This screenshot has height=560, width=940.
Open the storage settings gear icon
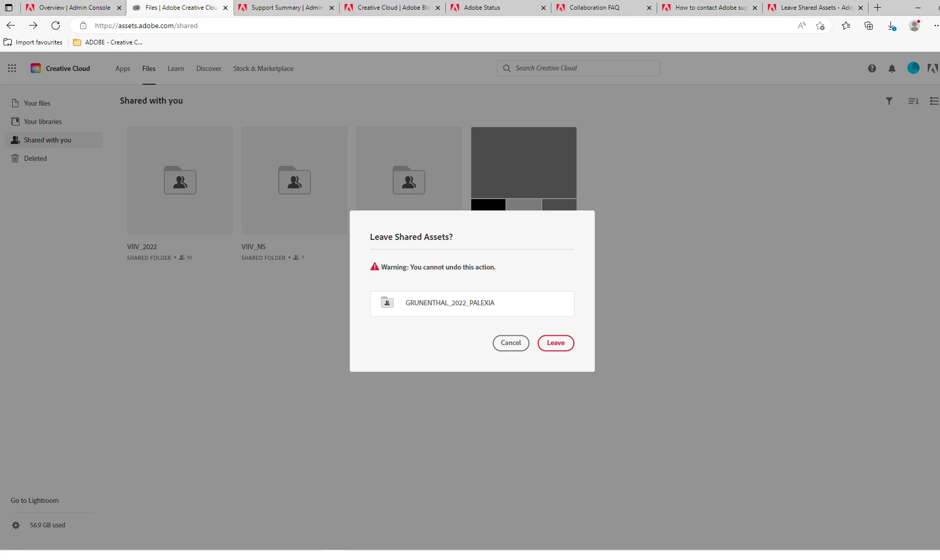click(x=16, y=525)
